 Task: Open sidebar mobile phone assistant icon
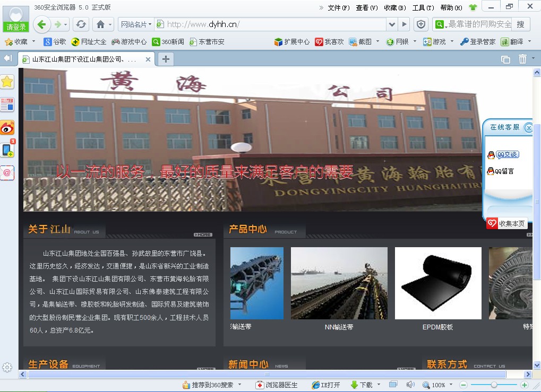click(7, 150)
